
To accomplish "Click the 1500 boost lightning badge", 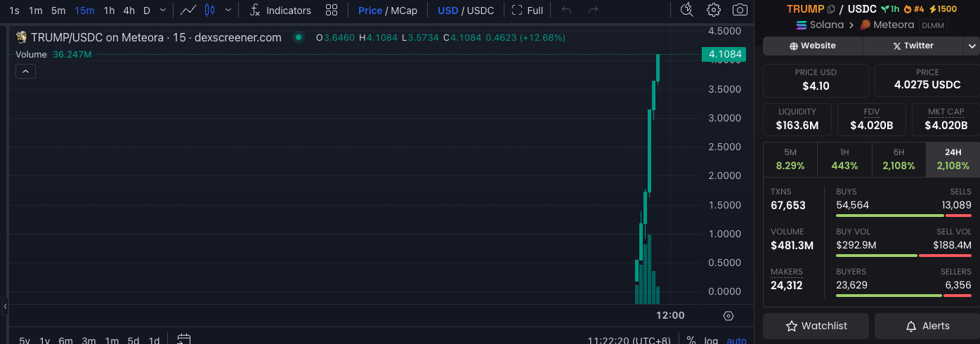I will coord(942,9).
